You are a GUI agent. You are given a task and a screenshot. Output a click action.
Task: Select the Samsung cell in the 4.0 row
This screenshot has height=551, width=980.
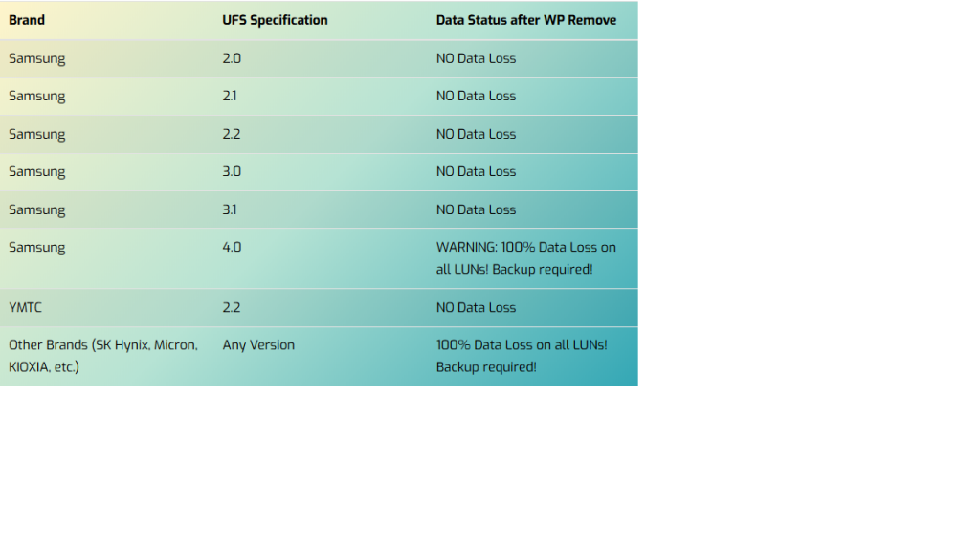pos(37,248)
